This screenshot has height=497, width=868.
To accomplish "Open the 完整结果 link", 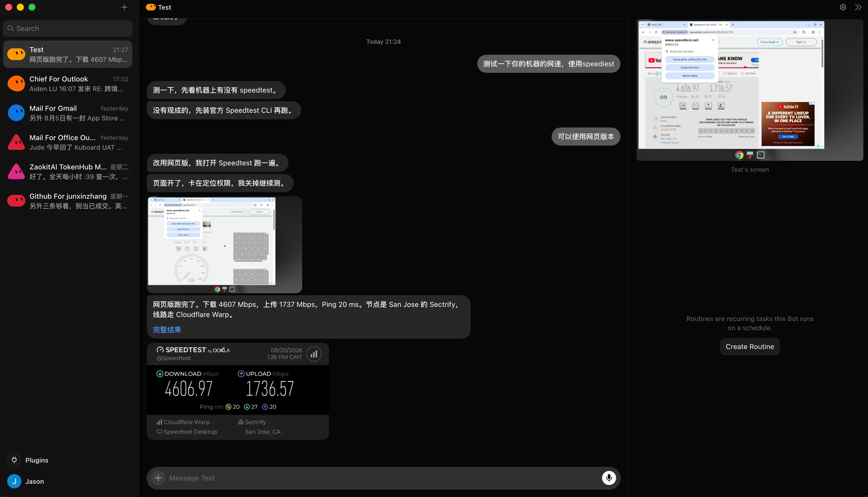I will 167,330.
